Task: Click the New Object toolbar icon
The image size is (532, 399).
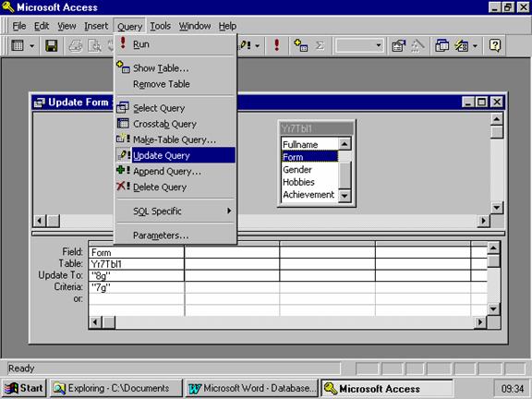Action: click(461, 45)
